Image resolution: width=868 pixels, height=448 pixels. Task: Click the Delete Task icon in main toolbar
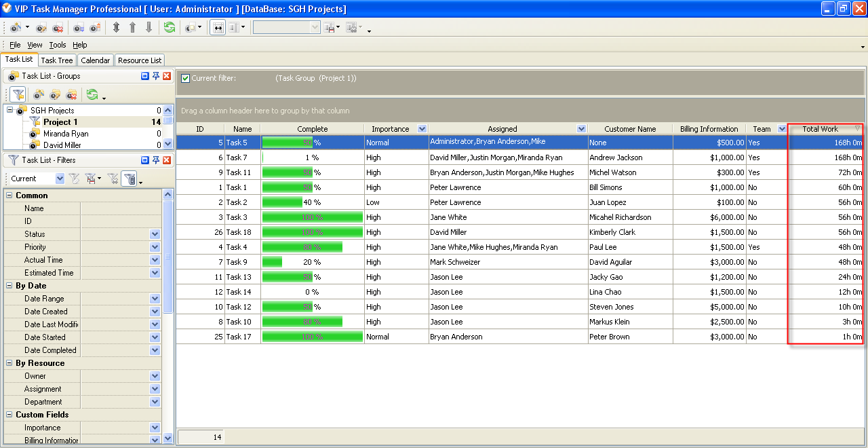coord(58,28)
